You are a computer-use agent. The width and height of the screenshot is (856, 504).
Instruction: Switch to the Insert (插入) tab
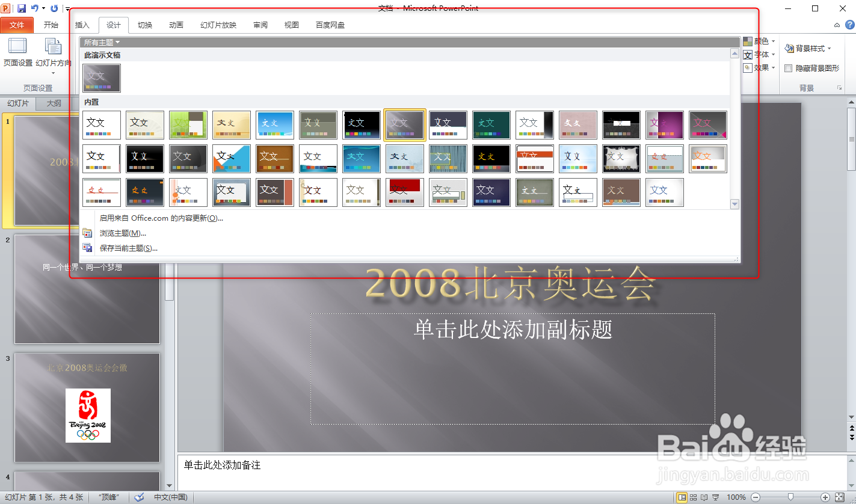pyautogui.click(x=82, y=25)
